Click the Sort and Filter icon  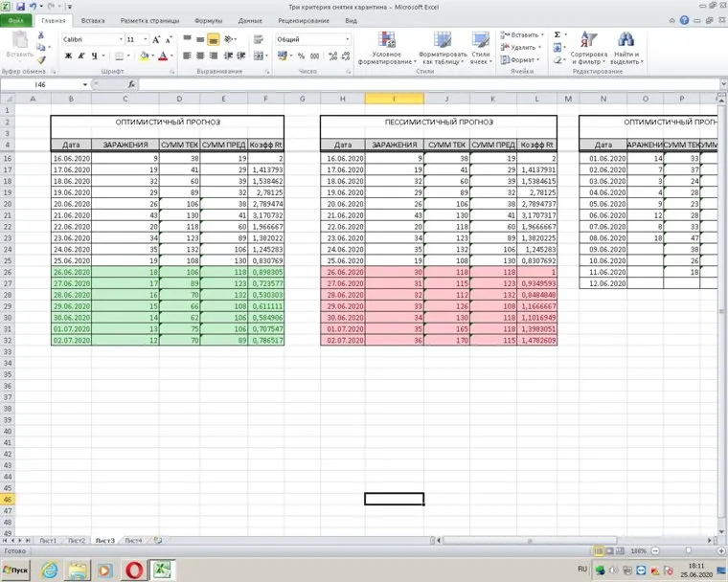point(588,47)
